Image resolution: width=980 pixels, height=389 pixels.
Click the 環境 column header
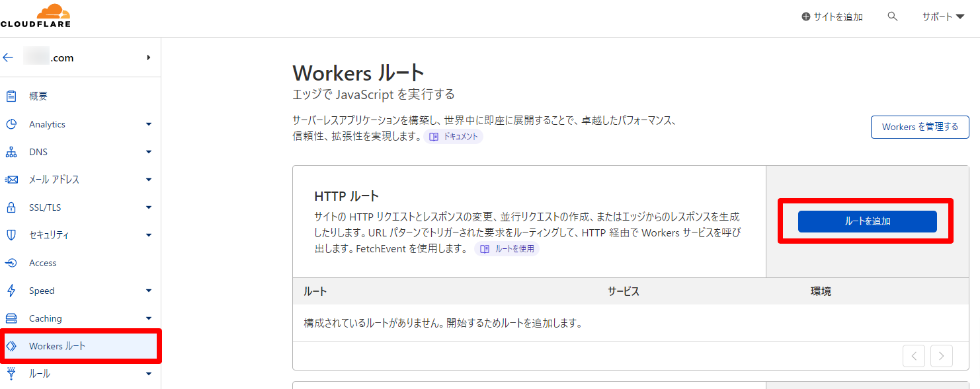coord(821,291)
